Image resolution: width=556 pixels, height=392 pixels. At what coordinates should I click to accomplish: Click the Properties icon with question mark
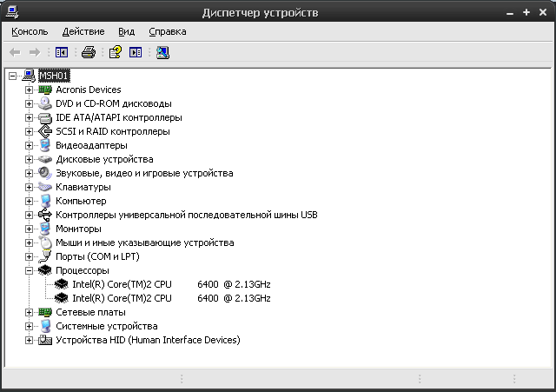[x=115, y=53]
